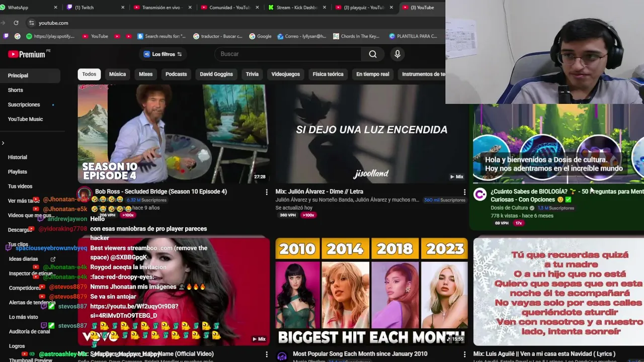Open the Twitch bookmark icon in bookmarks bar

point(6,36)
